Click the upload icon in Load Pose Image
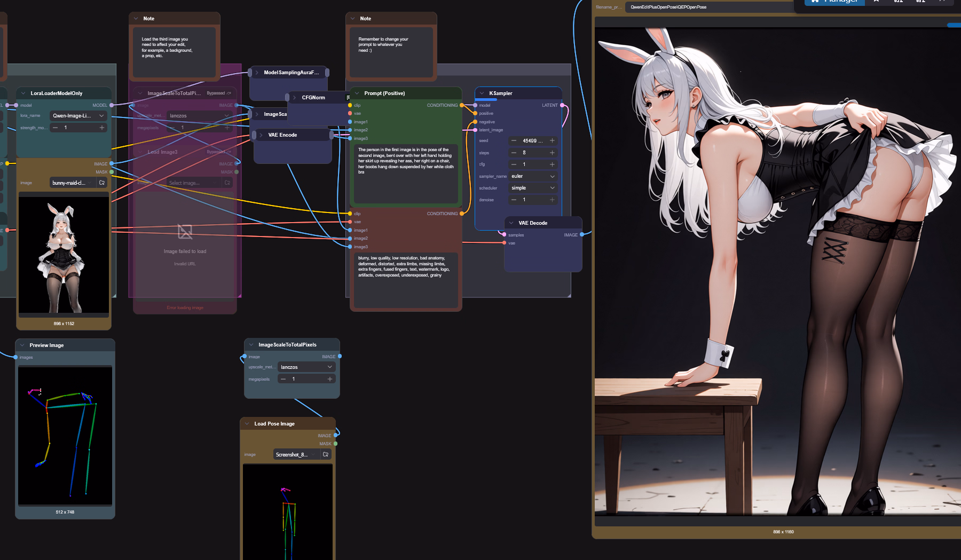 326,454
